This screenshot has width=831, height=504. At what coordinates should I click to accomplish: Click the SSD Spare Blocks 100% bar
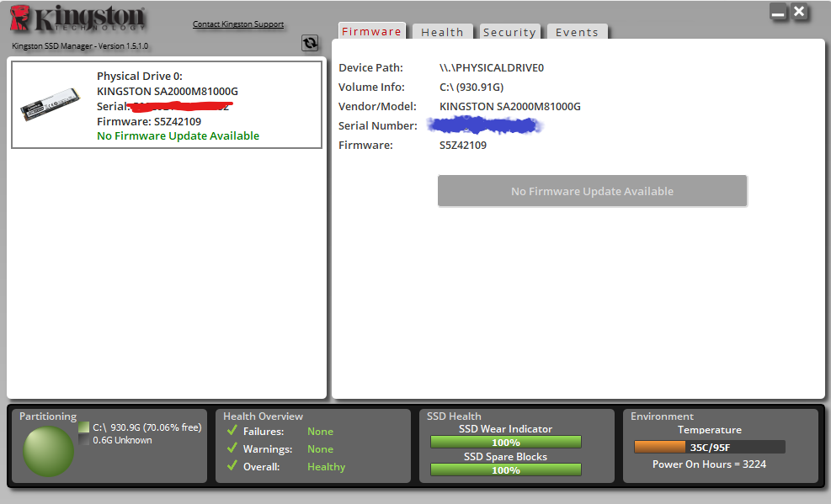506,470
